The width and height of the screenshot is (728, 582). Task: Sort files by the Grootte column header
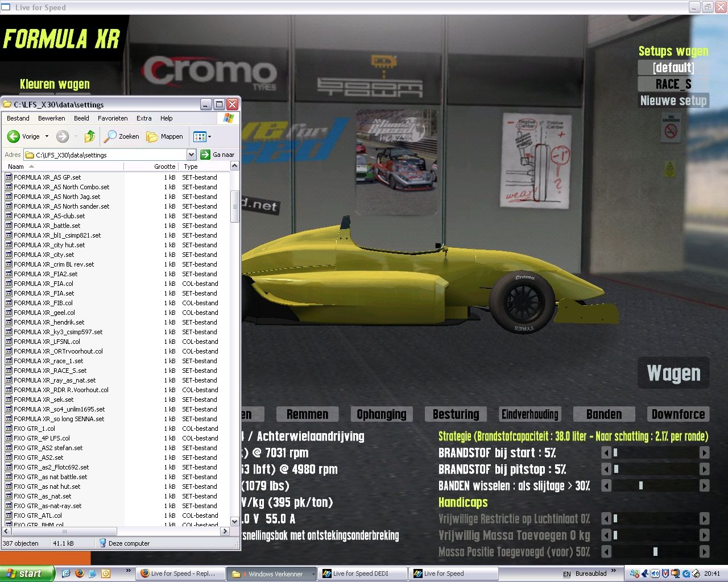click(x=151, y=167)
